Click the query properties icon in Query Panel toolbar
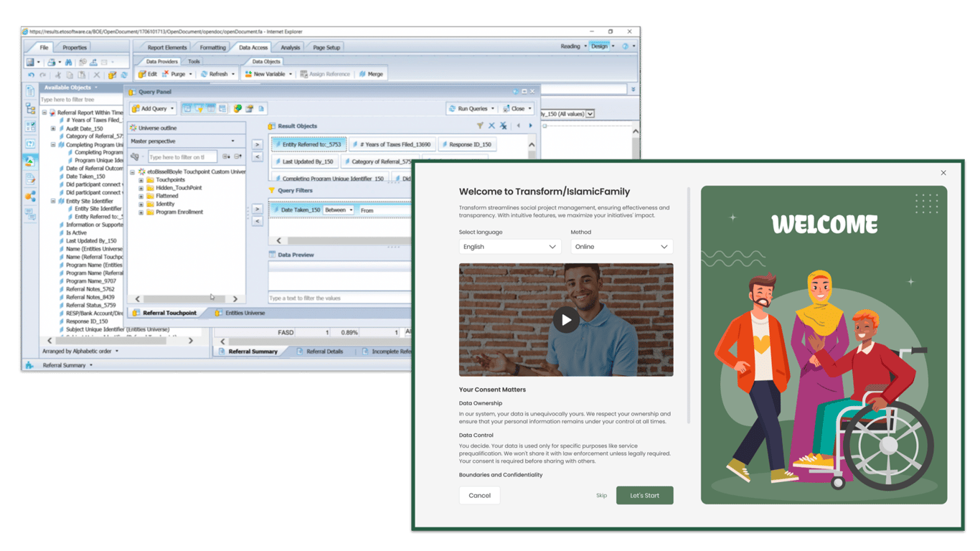The height and width of the screenshot is (551, 980). [x=249, y=108]
